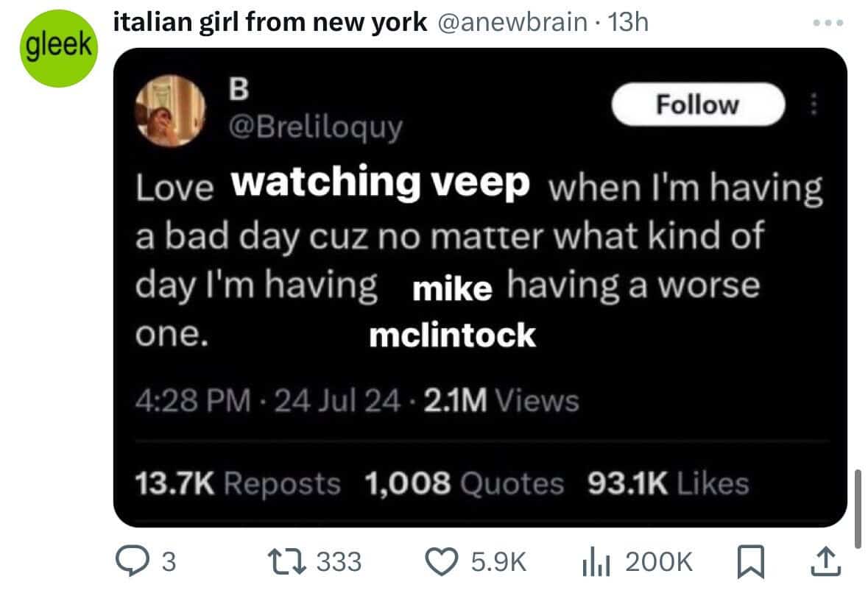This screenshot has height=593, width=868.
Task: Open the 1,008 Quotes list
Action: tap(465, 483)
